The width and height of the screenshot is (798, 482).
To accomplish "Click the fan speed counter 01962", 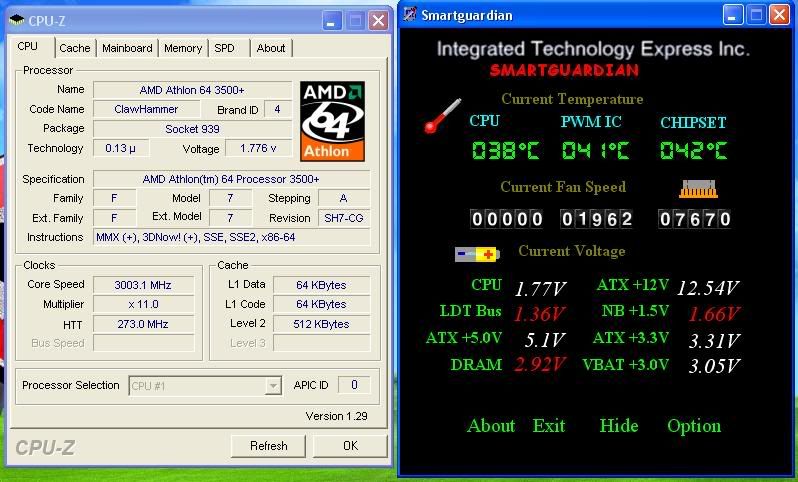I will click(596, 219).
